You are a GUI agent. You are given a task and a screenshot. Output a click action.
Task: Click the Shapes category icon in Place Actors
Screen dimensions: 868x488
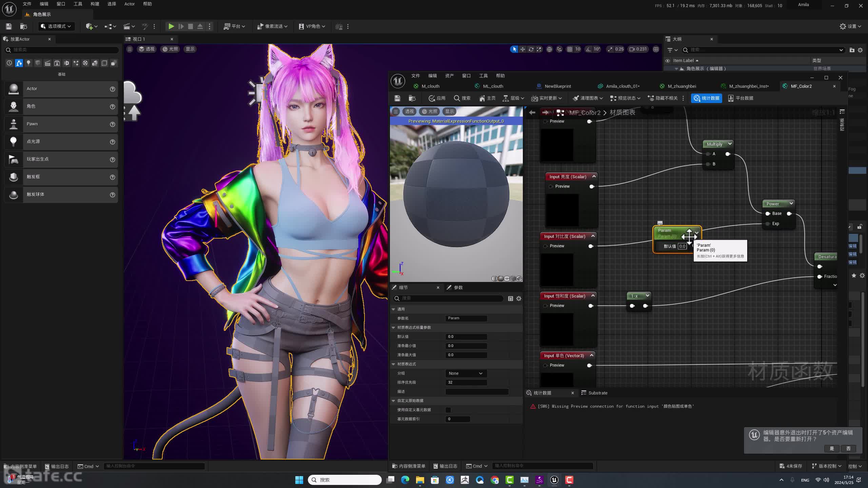tap(38, 63)
